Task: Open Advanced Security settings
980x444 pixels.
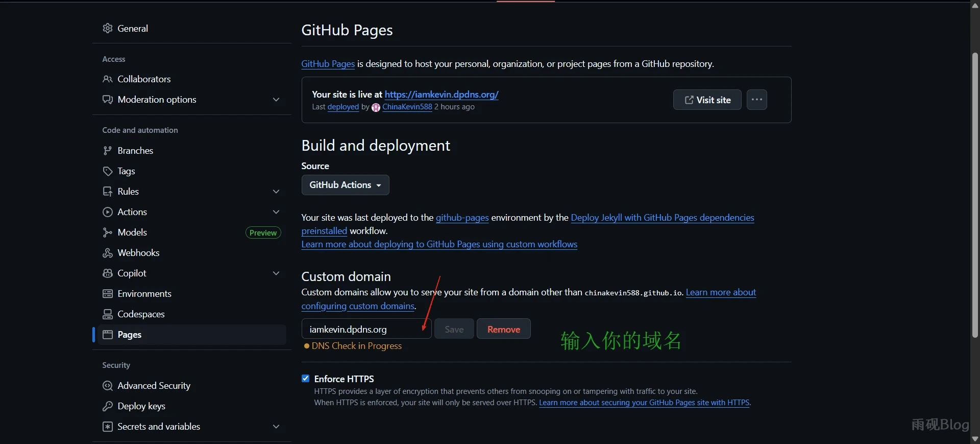Action: 154,386
